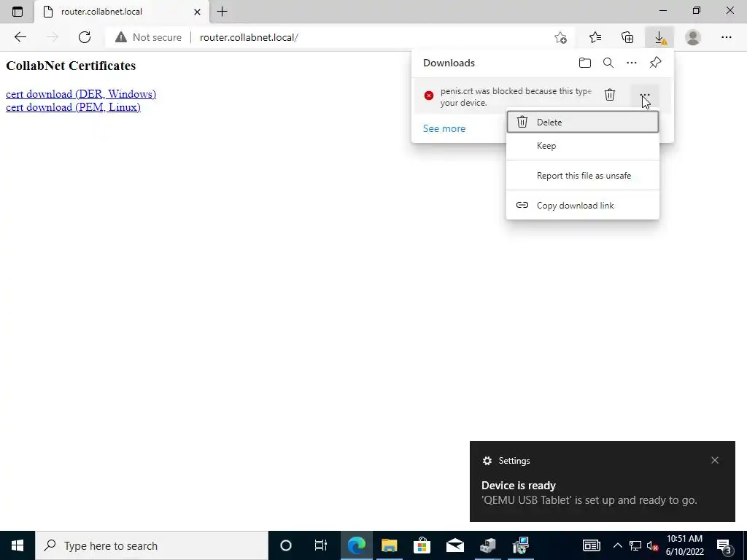Screen dimensions: 747x560
Task: Choose Delete from the context menu
Action: coord(583,122)
